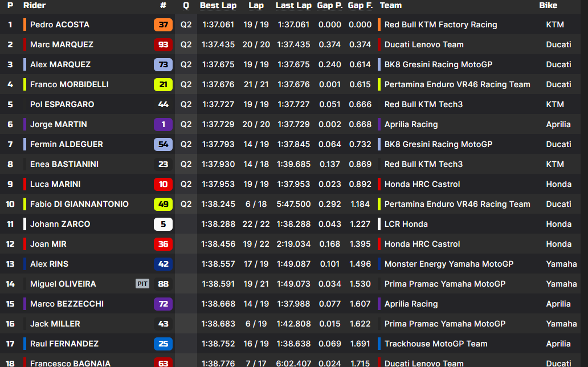588x367 pixels.
Task: Select rider name Enea BASTIANINI
Action: 64,164
